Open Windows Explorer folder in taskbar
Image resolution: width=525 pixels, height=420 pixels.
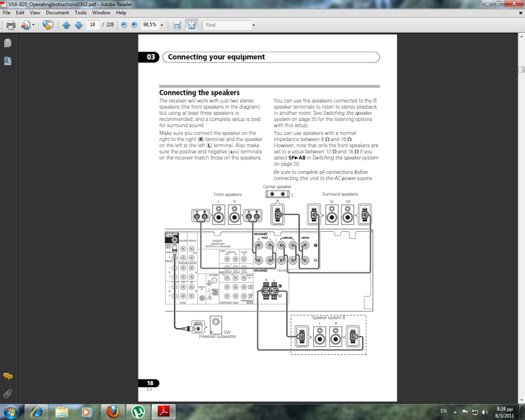(62, 412)
